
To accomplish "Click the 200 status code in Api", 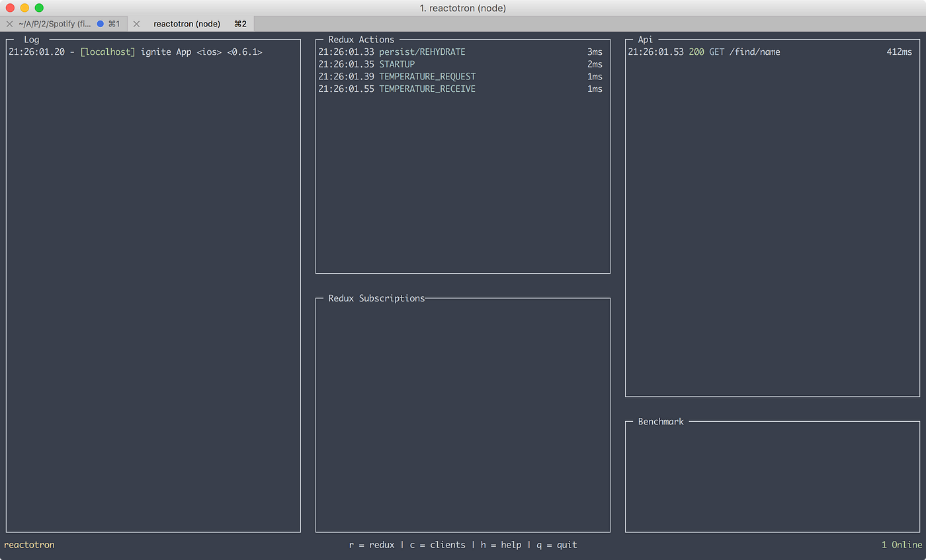I will point(696,52).
